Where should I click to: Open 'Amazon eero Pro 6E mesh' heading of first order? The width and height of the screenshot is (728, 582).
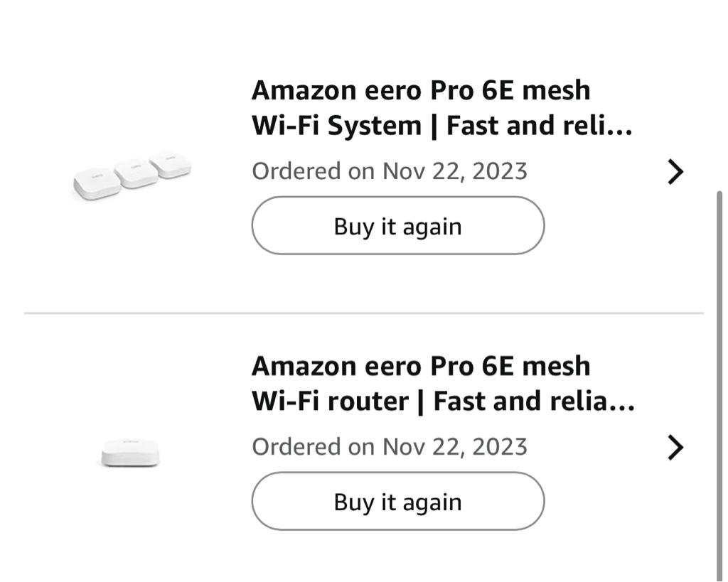tap(421, 90)
